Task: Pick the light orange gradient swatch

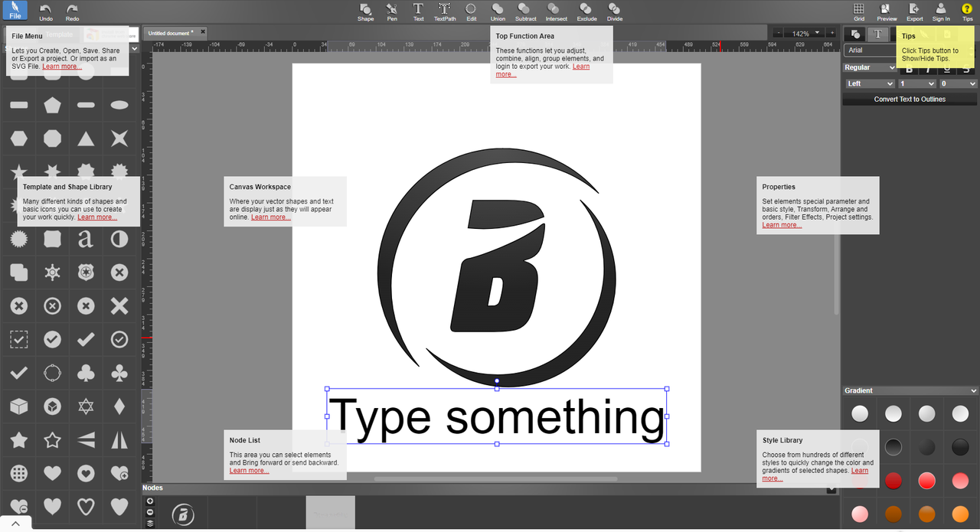Action: pos(960,514)
